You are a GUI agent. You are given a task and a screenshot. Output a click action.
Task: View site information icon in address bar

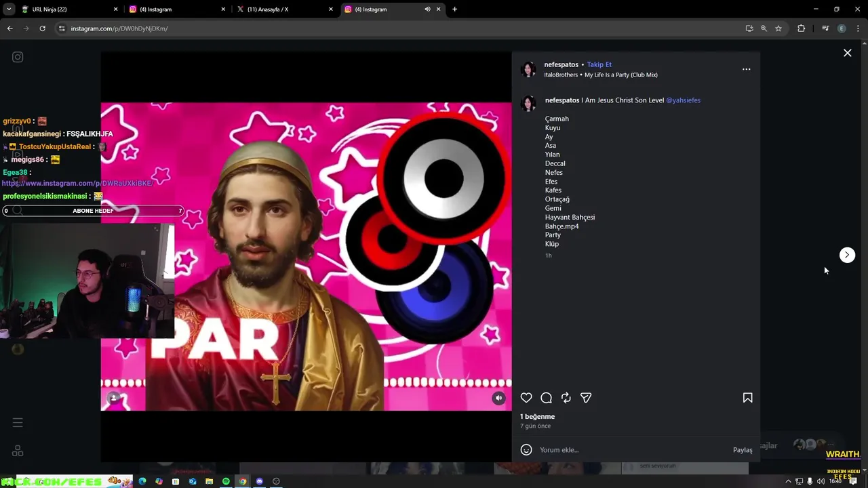click(62, 28)
